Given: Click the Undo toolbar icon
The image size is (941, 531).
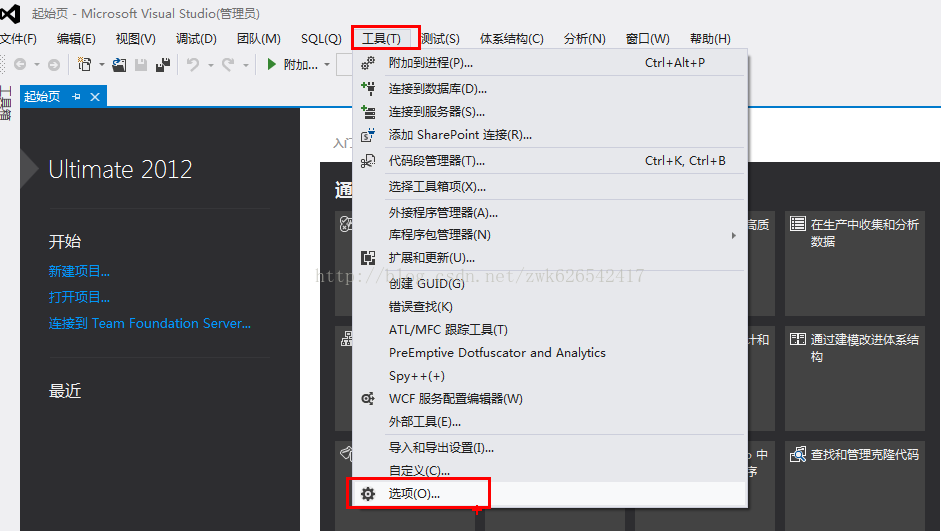Looking at the screenshot, I should click(x=193, y=64).
